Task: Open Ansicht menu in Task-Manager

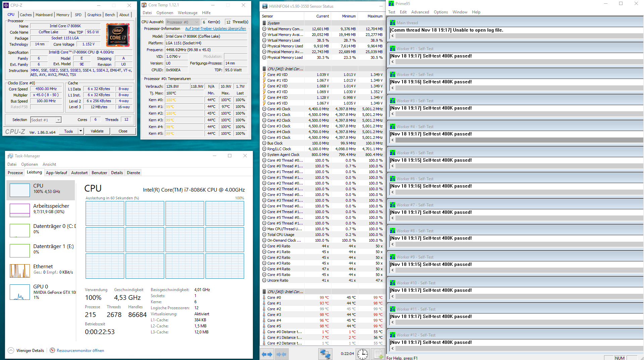Action: click(x=49, y=164)
